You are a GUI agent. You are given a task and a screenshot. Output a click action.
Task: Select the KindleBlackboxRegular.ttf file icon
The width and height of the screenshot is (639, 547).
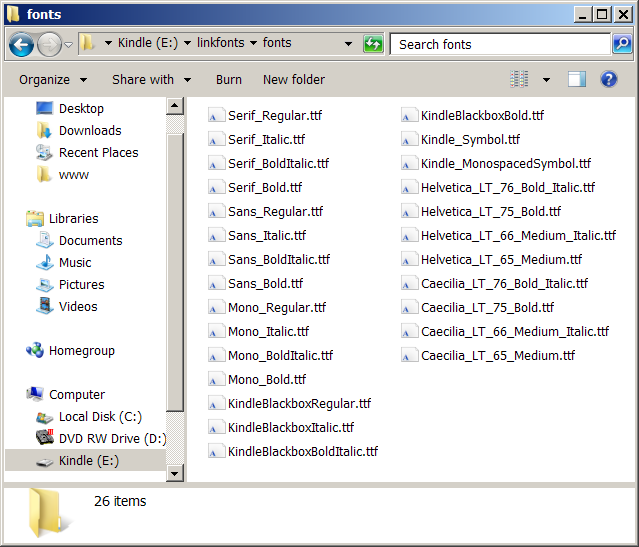click(216, 404)
